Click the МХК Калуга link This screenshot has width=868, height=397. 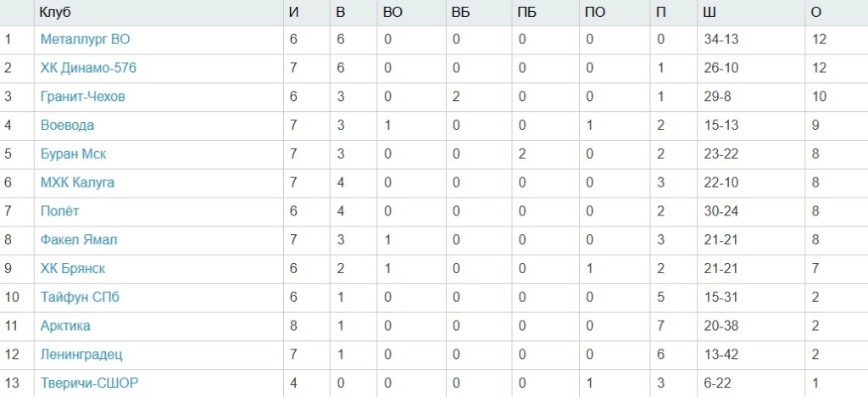click(77, 182)
